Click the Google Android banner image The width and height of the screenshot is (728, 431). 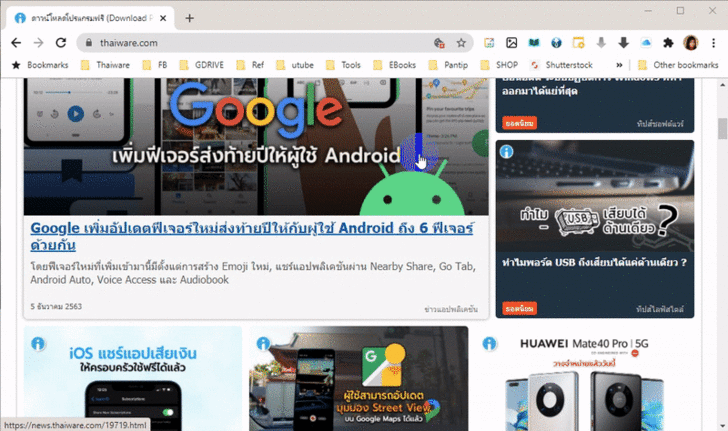click(256, 146)
